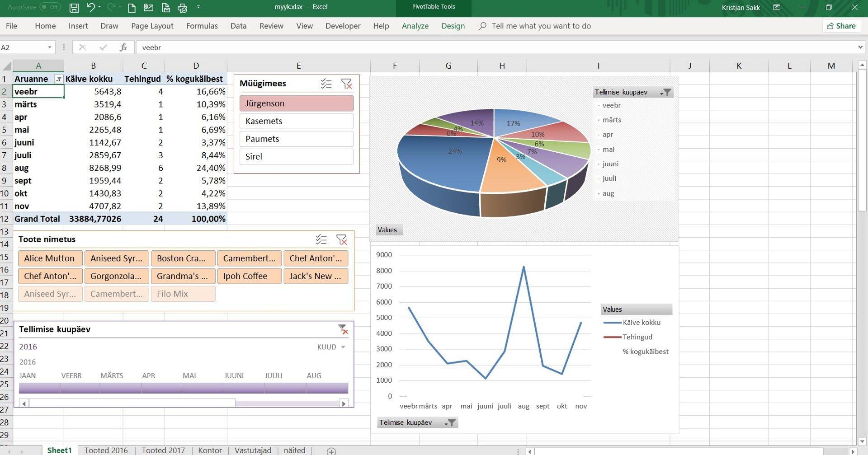Clear the Tellimise kuupäev timeline filter
Screen dimensions: 868x455
(343, 329)
